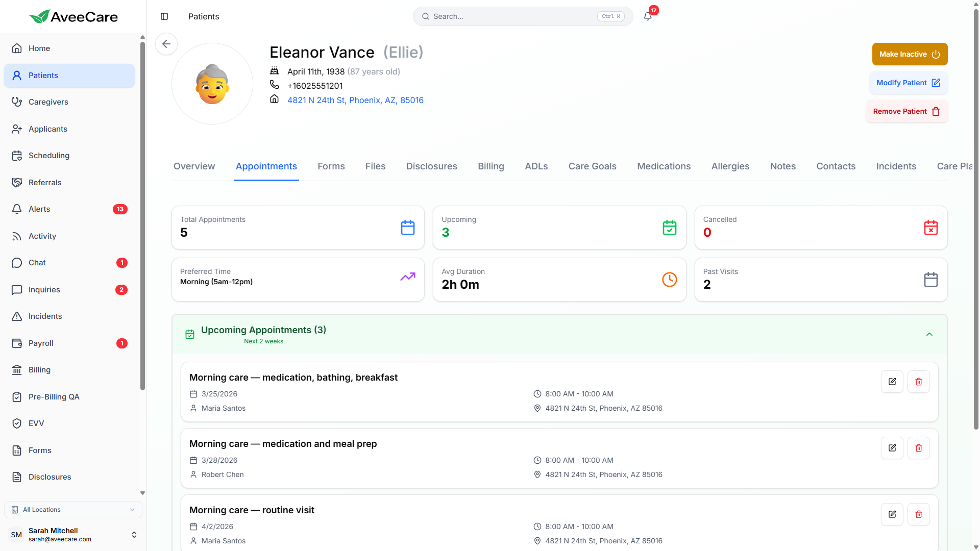This screenshot has width=980, height=551.
Task: Open Pre-Billing QA in the sidebar
Action: click(54, 397)
